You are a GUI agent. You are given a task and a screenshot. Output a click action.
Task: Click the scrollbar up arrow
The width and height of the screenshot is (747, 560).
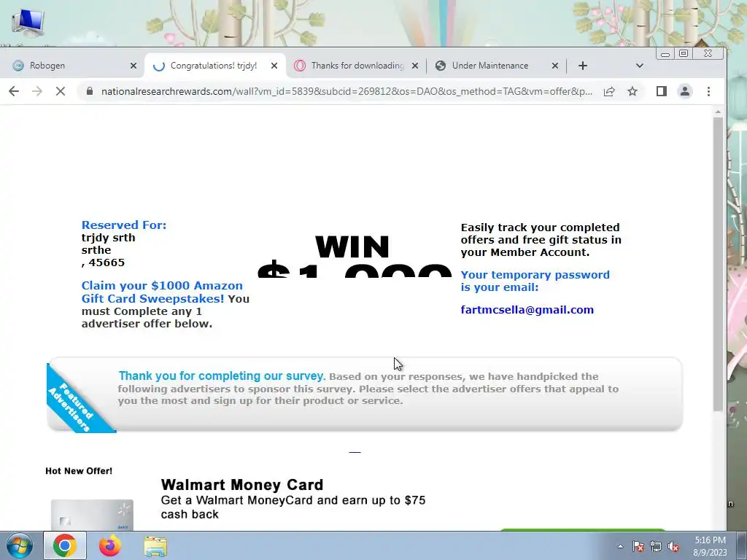pos(718,112)
